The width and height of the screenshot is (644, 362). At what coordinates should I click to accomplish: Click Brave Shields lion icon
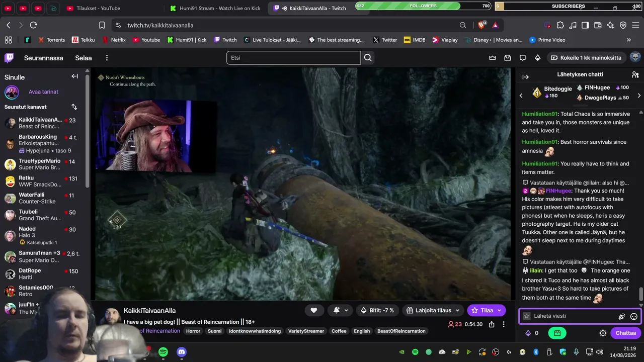coord(482,25)
